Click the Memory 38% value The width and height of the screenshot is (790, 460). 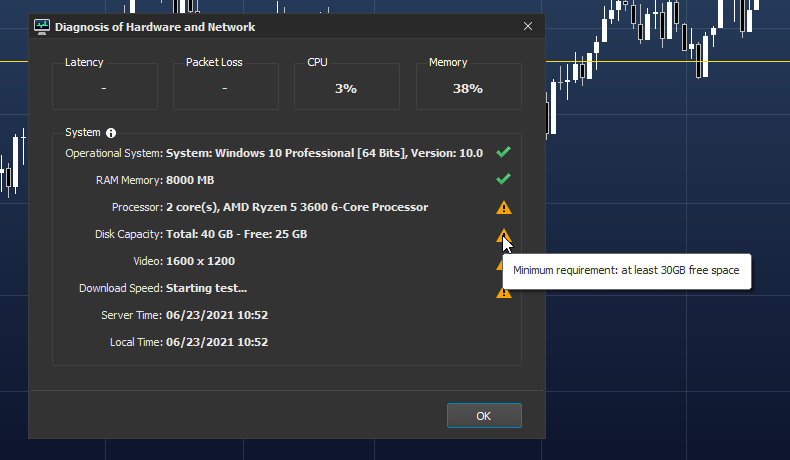(x=468, y=89)
